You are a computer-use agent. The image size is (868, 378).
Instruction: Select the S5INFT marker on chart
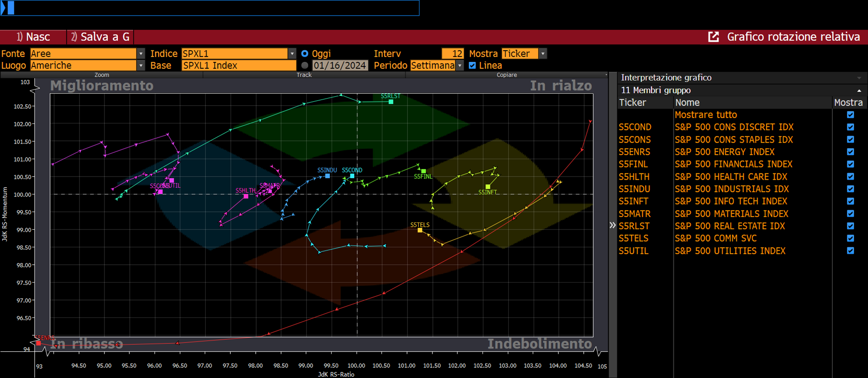(x=488, y=187)
